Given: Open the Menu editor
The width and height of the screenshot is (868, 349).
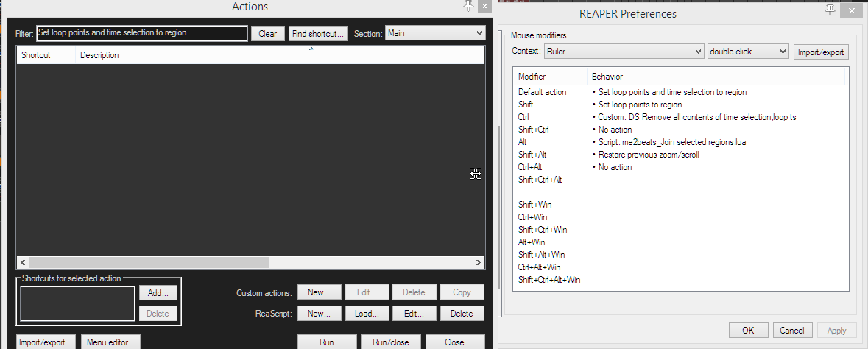Looking at the screenshot, I should (110, 342).
